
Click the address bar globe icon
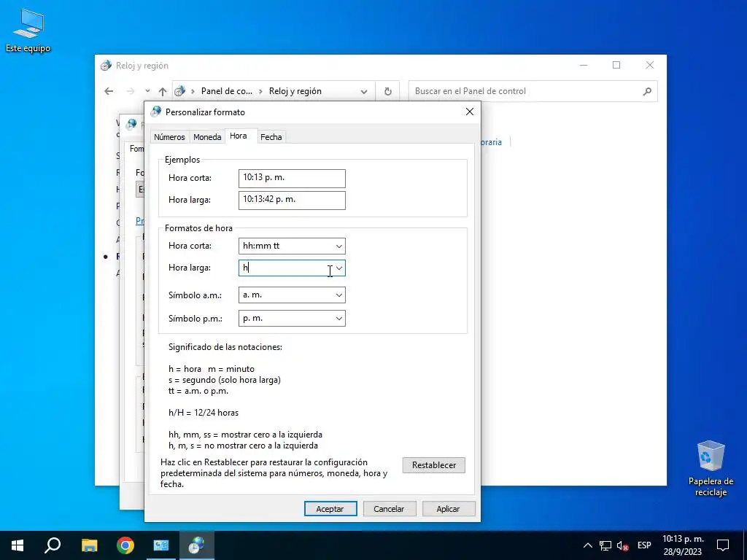point(179,91)
